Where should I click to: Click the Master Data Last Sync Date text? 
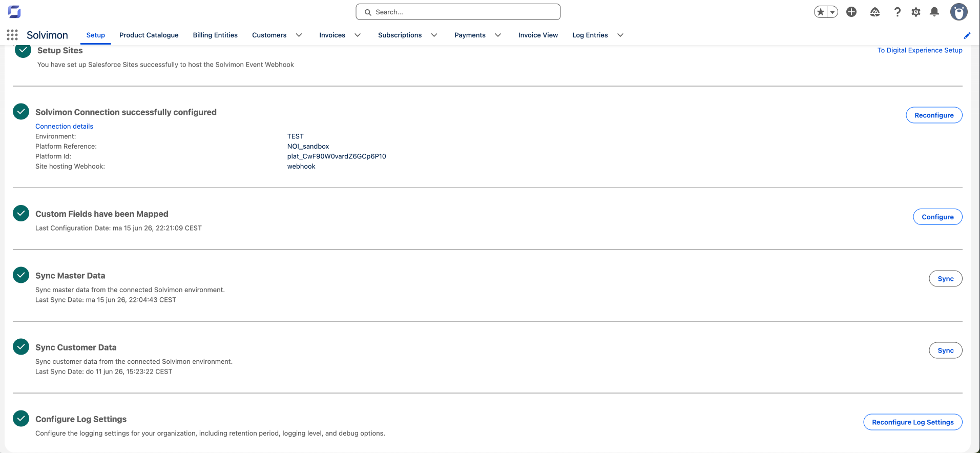coord(106,300)
